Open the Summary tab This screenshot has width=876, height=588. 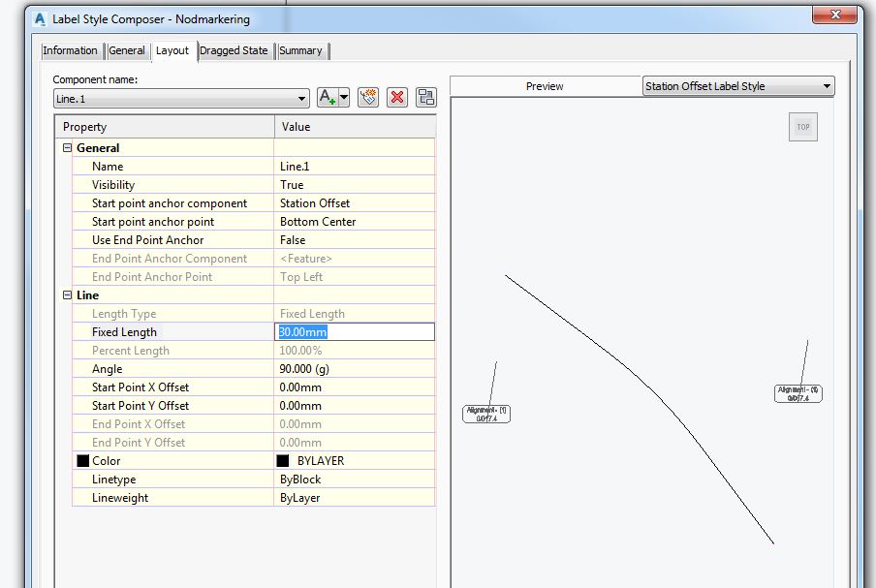(x=299, y=50)
